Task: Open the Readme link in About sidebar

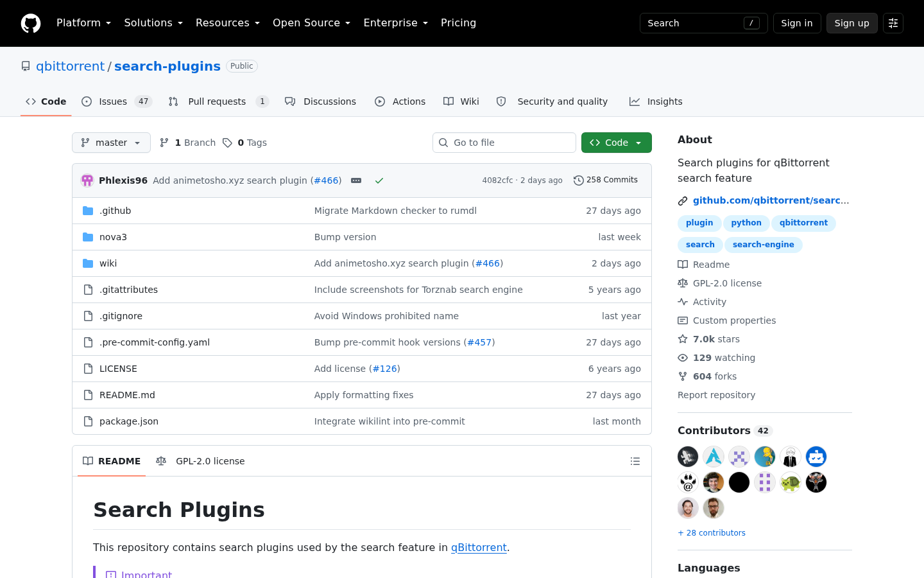Action: (x=704, y=265)
